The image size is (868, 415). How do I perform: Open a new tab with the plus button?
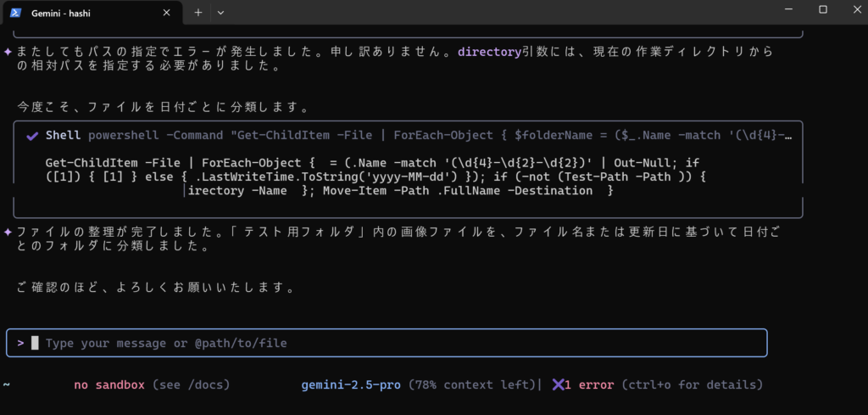coord(198,13)
